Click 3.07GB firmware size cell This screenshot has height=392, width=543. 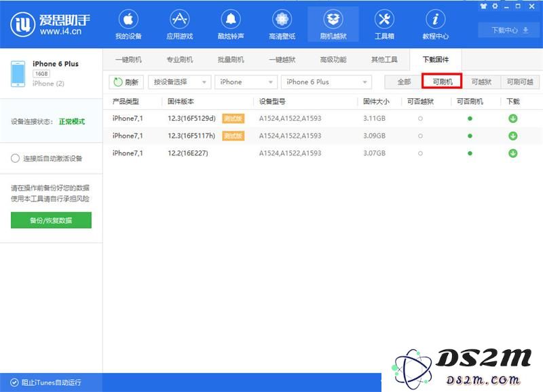click(374, 153)
